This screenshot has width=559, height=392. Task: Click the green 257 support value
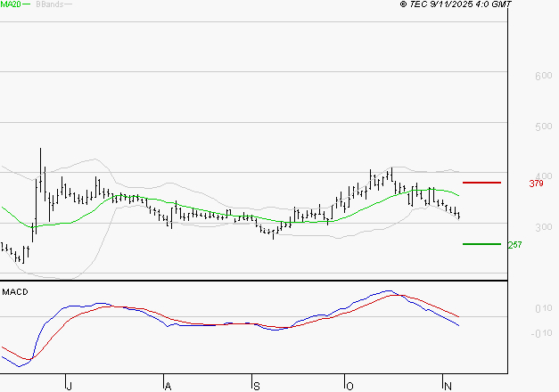click(x=514, y=245)
